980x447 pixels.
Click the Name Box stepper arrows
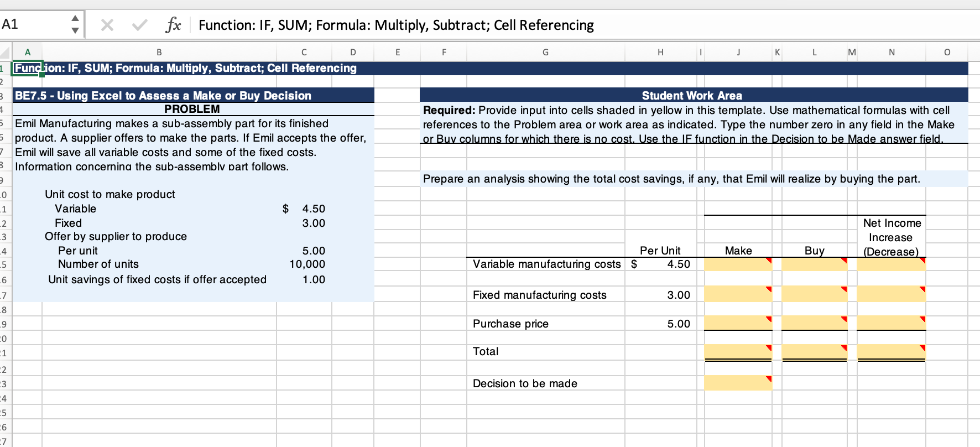tap(75, 24)
